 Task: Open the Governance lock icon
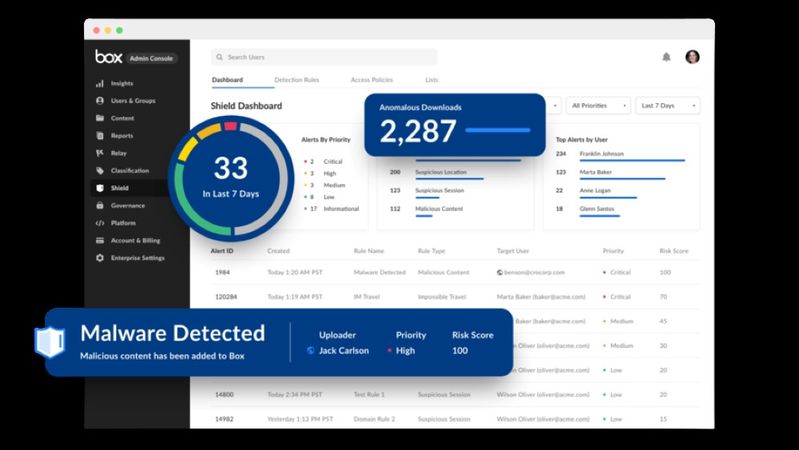pyautogui.click(x=100, y=205)
